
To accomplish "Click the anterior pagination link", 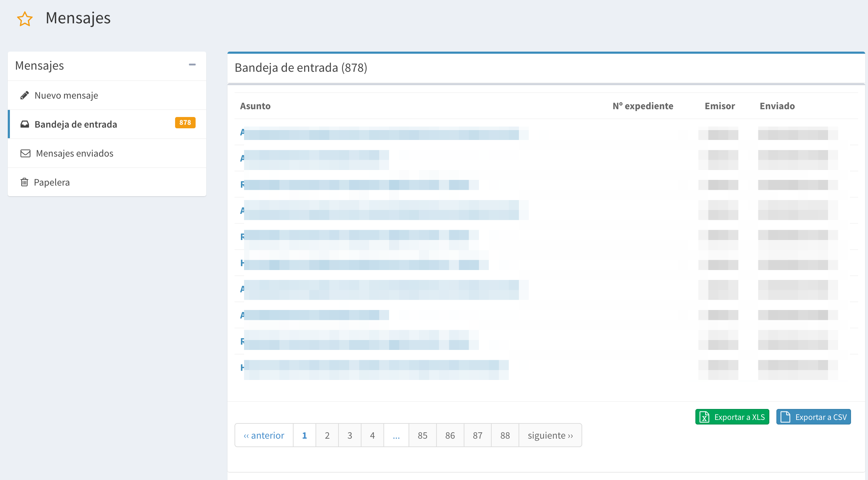I will 264,435.
